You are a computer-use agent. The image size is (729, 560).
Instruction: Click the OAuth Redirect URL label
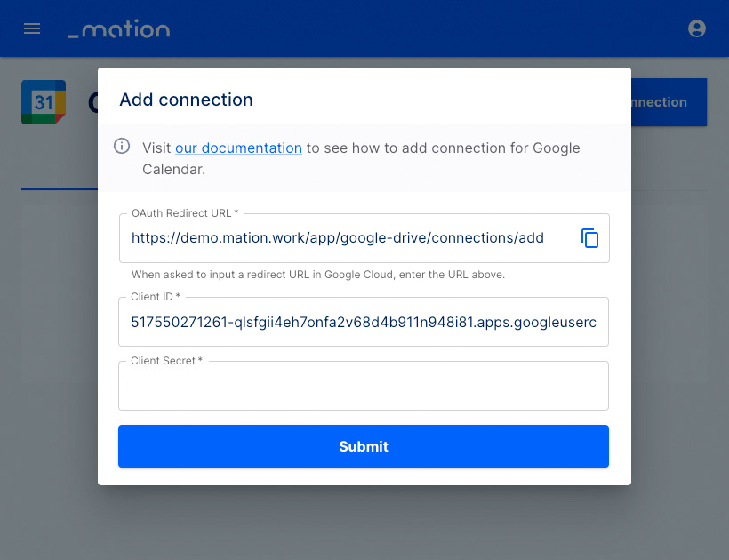(185, 212)
